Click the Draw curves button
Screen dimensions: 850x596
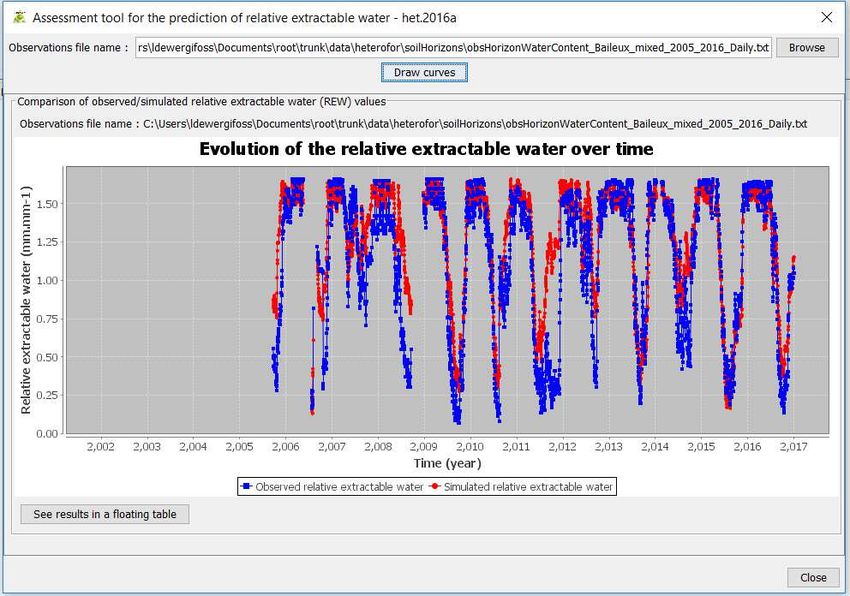tap(424, 73)
